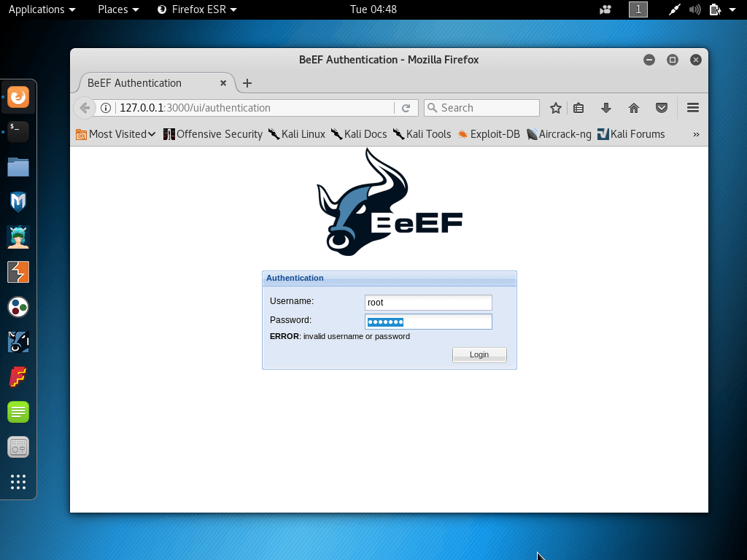Viewport: 747px width, 560px height.
Task: Click the 'Password:' label
Action: click(x=290, y=320)
